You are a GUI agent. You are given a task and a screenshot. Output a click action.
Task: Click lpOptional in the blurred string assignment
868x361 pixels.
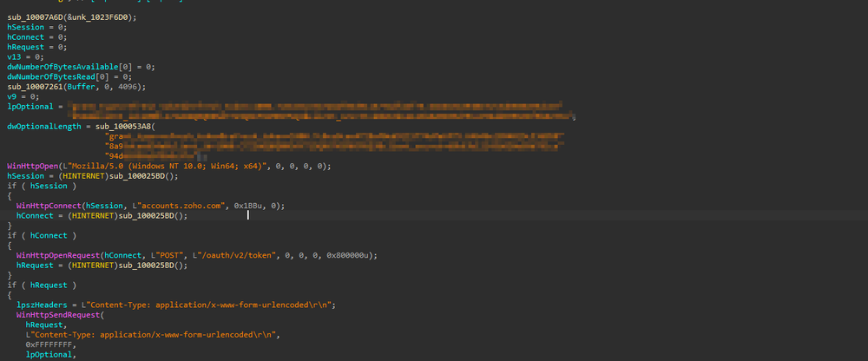(30, 107)
